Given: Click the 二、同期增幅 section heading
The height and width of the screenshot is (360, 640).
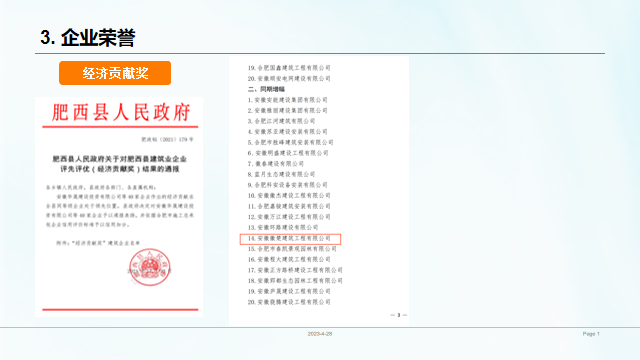Looking at the screenshot, I should [x=266, y=89].
